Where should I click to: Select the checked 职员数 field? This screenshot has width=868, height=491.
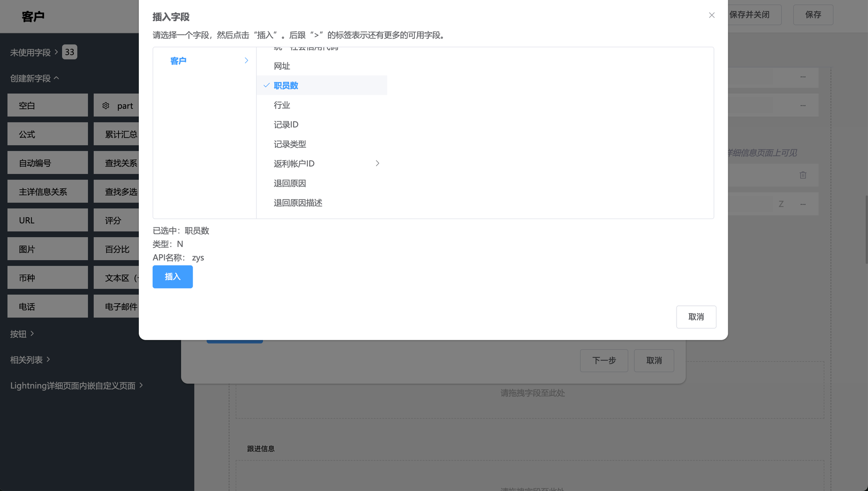(x=286, y=85)
